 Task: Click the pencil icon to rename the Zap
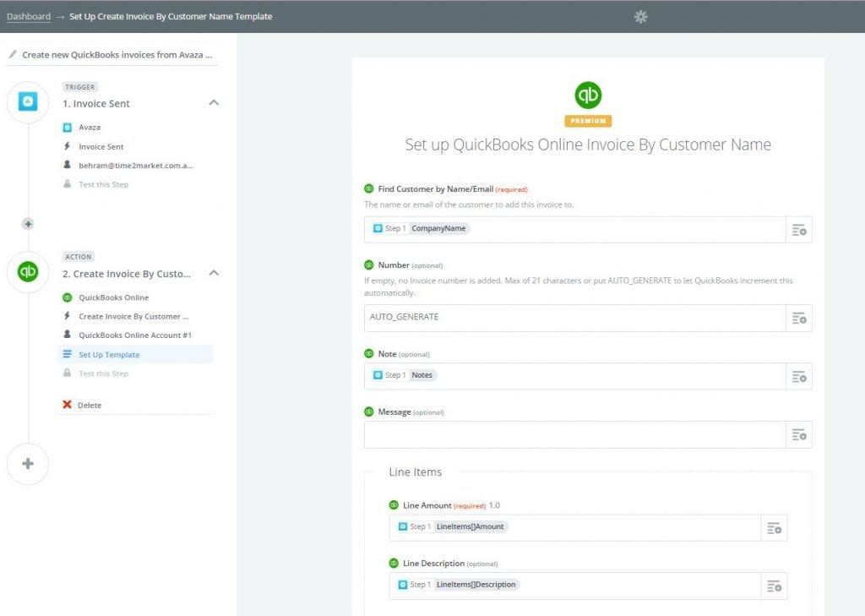coord(12,53)
